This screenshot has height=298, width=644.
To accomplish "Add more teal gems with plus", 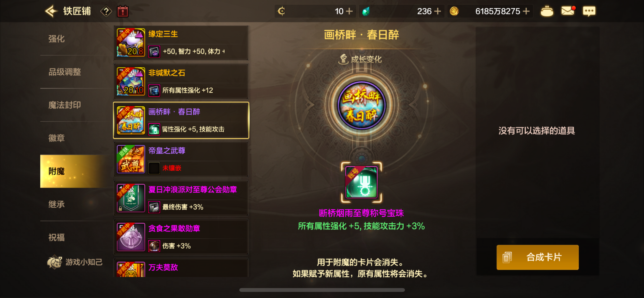I will pyautogui.click(x=437, y=11).
